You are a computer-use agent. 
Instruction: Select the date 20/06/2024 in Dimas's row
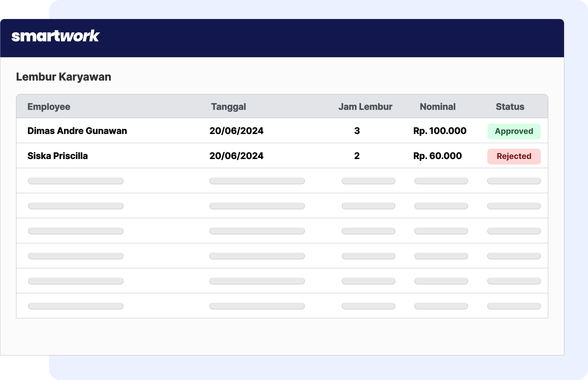(236, 131)
